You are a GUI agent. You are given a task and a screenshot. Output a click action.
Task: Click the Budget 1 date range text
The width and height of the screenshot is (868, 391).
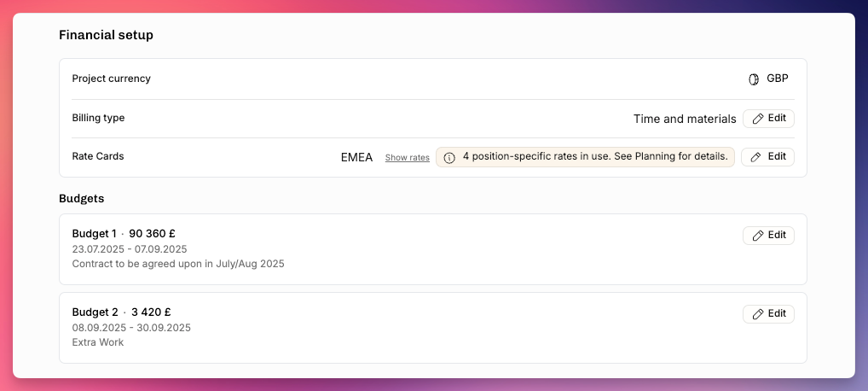(130, 249)
